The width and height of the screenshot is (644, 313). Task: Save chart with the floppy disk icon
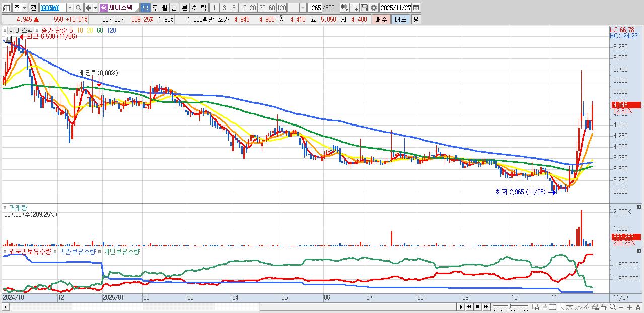(365, 8)
